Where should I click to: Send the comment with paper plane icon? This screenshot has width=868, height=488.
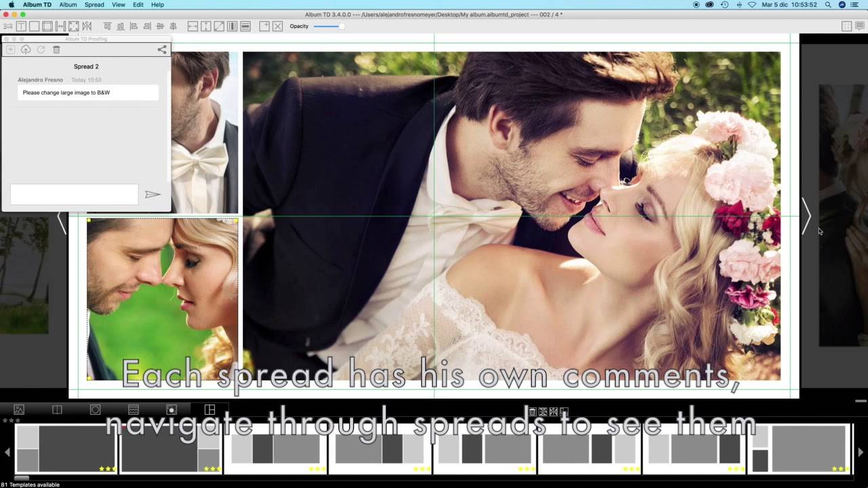(153, 195)
